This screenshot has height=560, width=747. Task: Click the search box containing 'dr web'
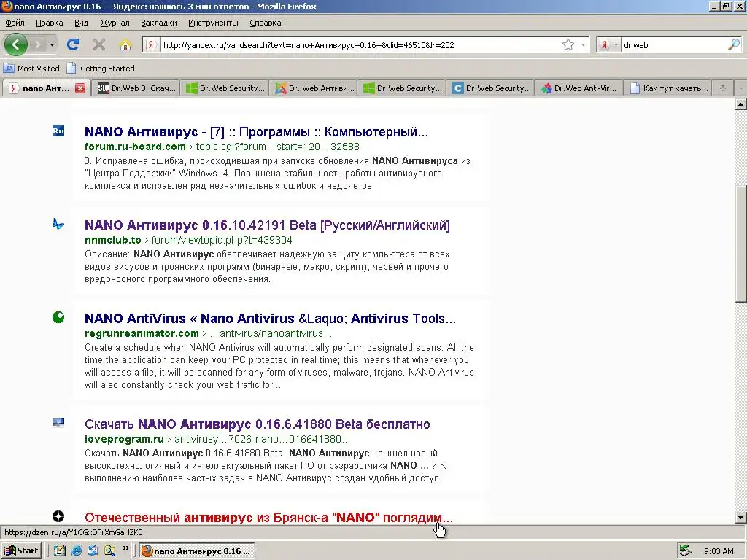click(674, 45)
